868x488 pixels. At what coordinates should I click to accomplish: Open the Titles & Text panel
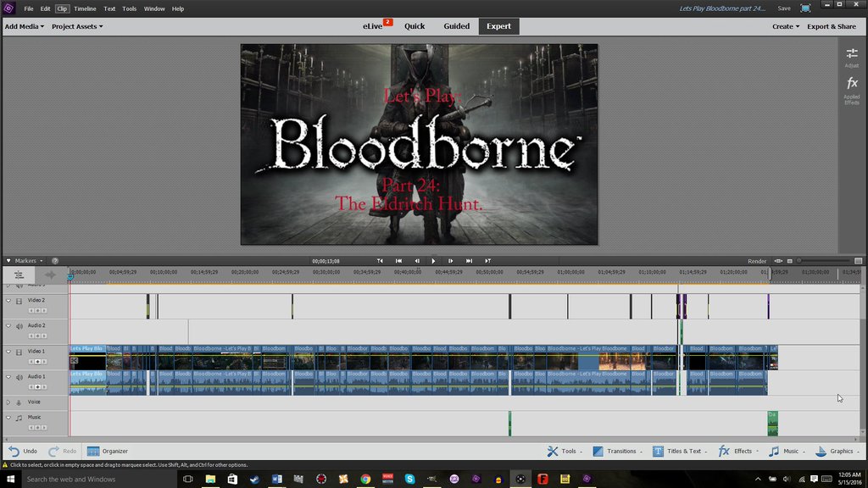(680, 451)
